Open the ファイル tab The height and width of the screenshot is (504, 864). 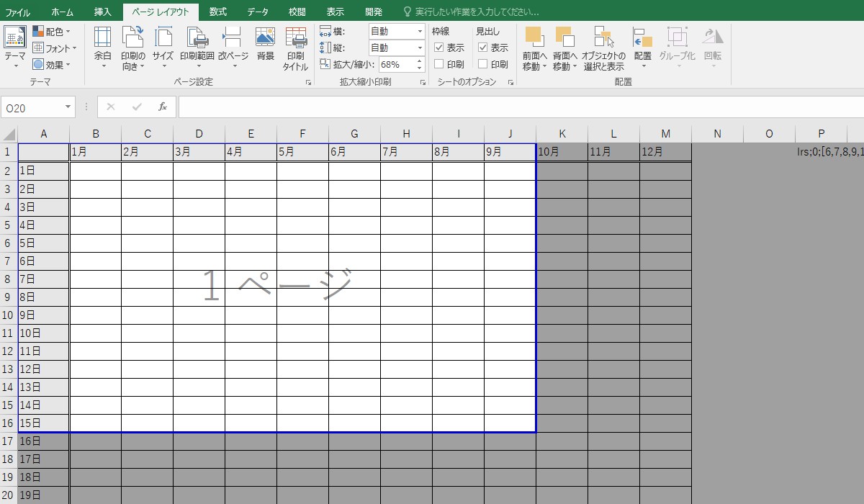pos(18,12)
